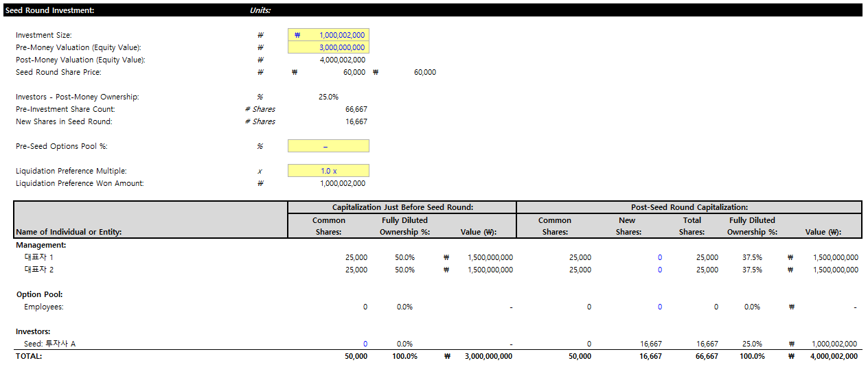Select the Liquidation Preference Won Amount value
This screenshot has width=868, height=365.
click(343, 183)
